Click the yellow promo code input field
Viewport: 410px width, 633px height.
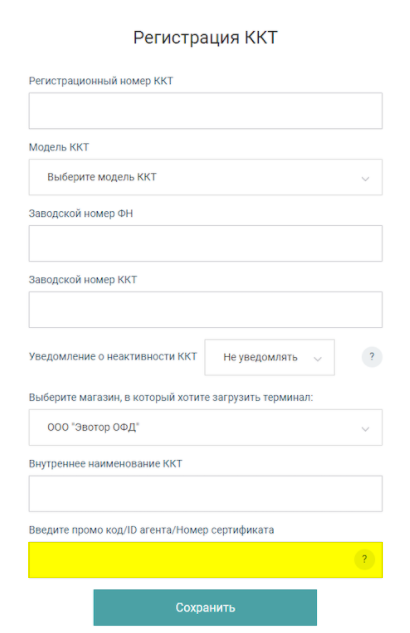(x=205, y=560)
